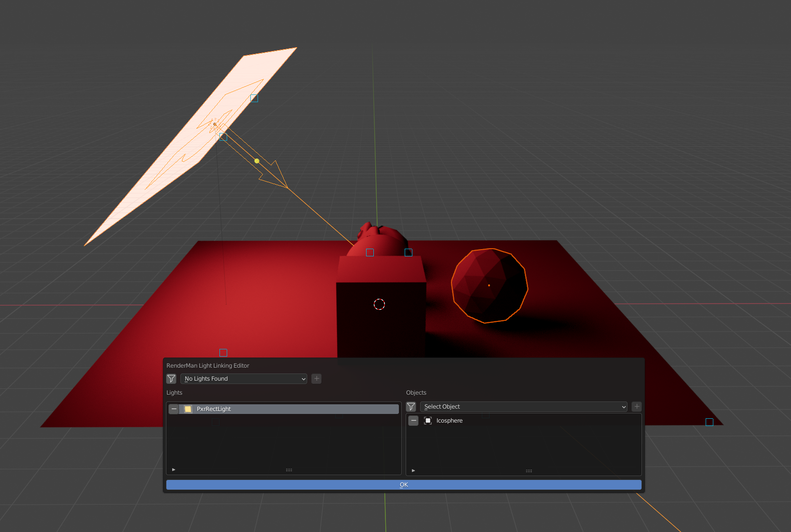This screenshot has height=532, width=791.
Task: Click the mesh object icon beside Icosphere
Action: pos(428,421)
